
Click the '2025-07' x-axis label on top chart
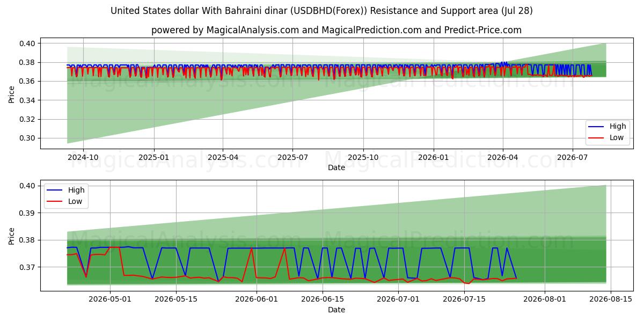point(292,158)
